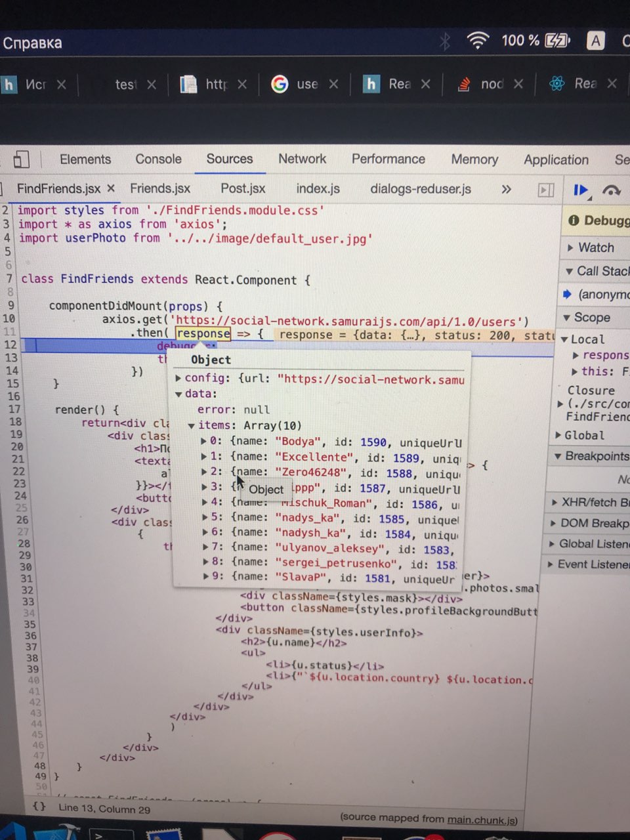
Task: Click the highlighted response parameter in code
Action: click(x=203, y=334)
